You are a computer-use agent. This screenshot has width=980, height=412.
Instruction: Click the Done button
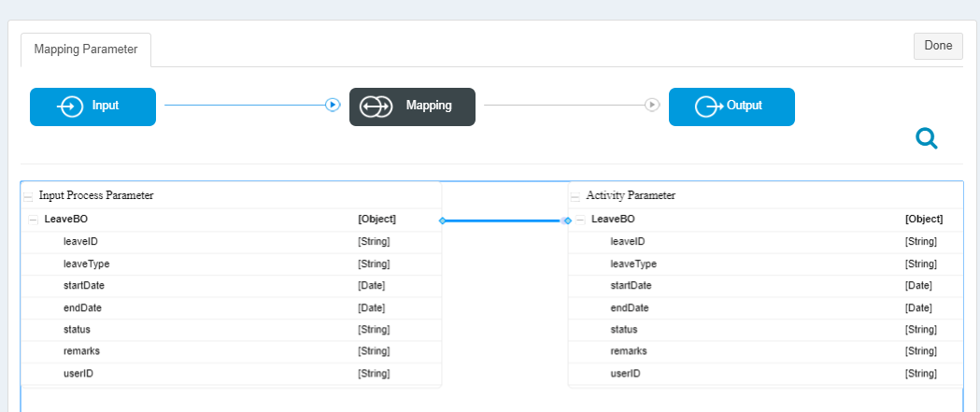[x=938, y=46]
